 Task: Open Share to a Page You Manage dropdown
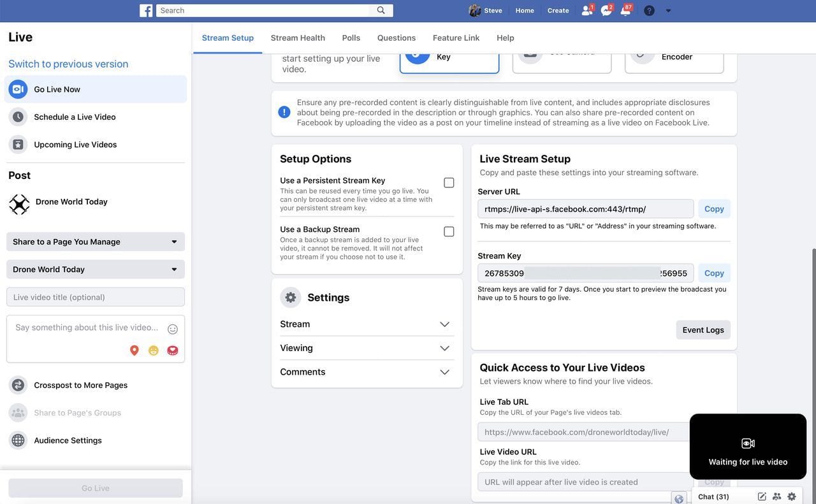click(96, 241)
